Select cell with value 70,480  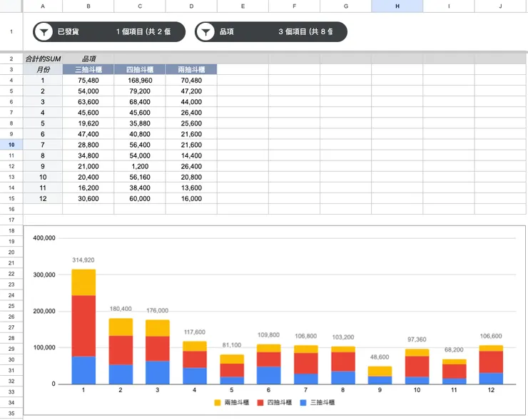click(191, 81)
